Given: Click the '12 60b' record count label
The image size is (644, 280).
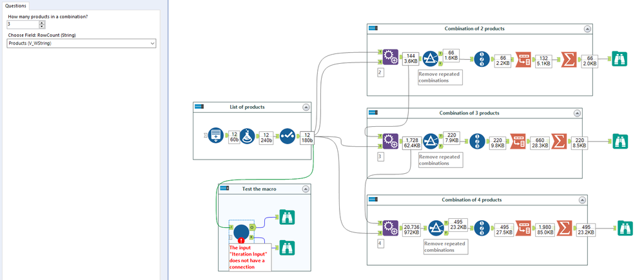Looking at the screenshot, I should tap(233, 137).
